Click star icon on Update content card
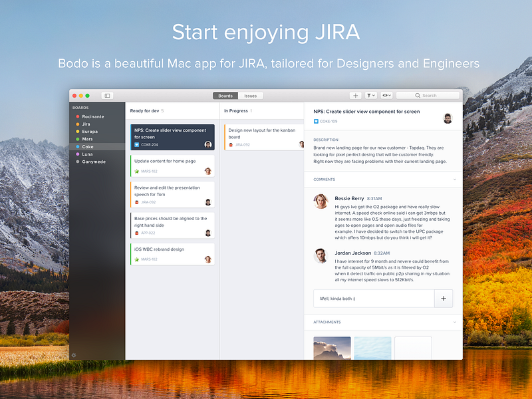 (137, 172)
